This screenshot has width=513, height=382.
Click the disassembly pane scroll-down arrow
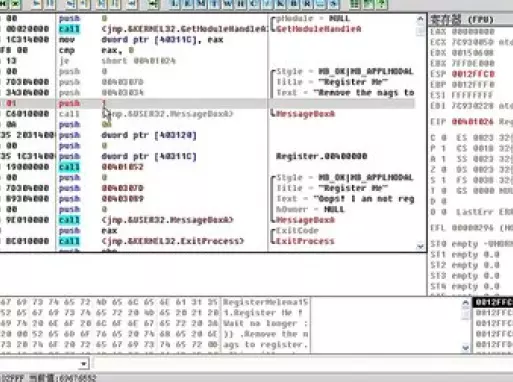click(420, 246)
